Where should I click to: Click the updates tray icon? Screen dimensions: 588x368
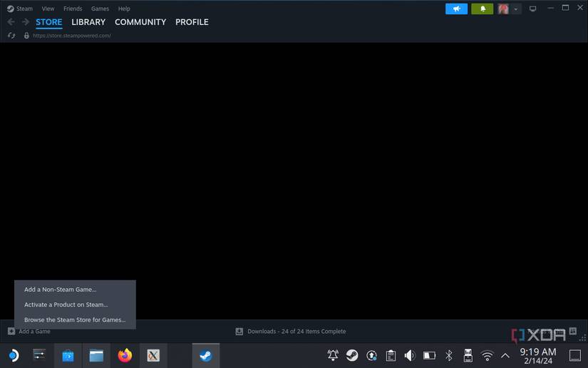(x=371, y=355)
